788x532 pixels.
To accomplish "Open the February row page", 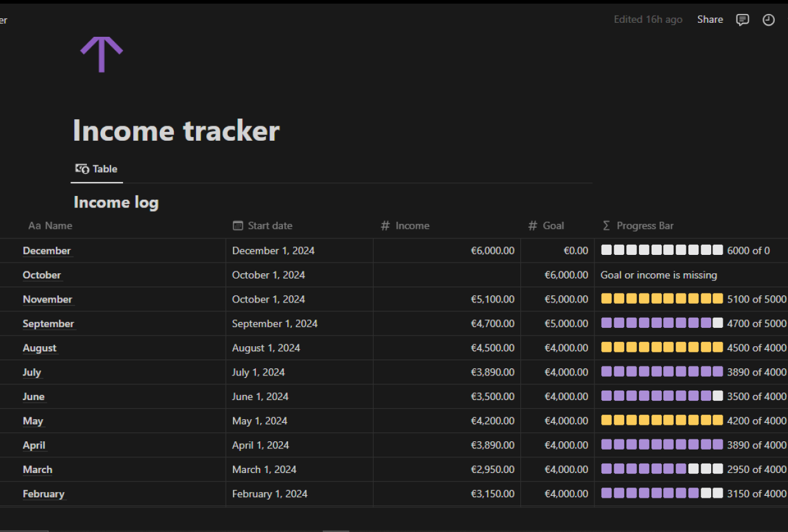I will pyautogui.click(x=44, y=493).
